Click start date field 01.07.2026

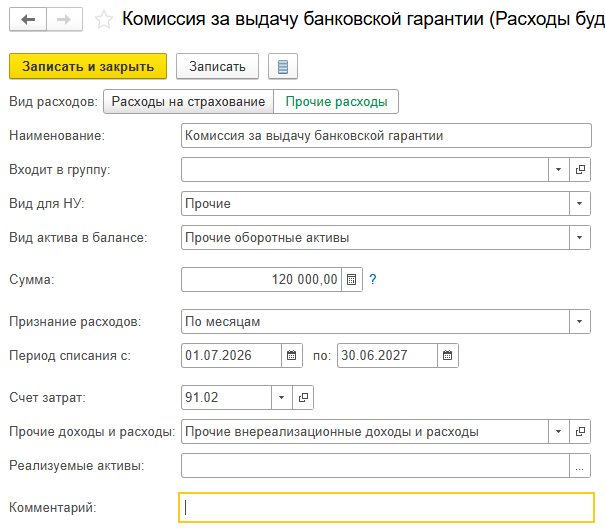click(x=232, y=355)
